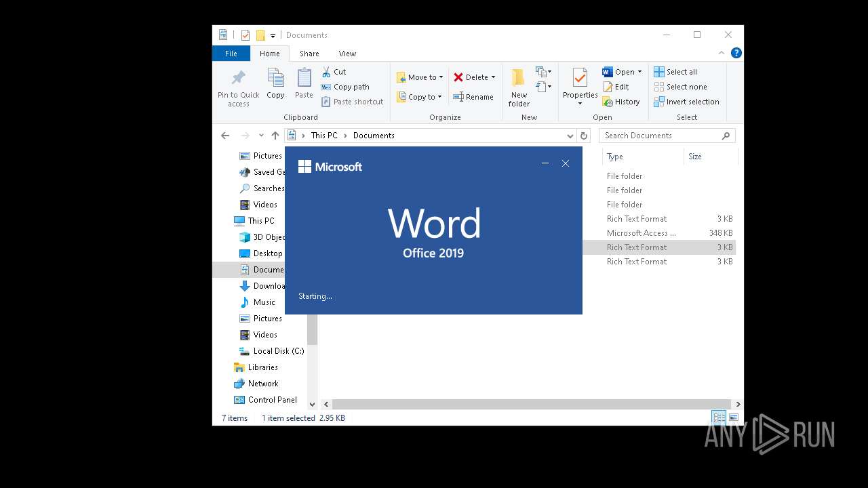868x488 pixels.
Task: Open the Delete dropdown arrow
Action: (x=493, y=77)
